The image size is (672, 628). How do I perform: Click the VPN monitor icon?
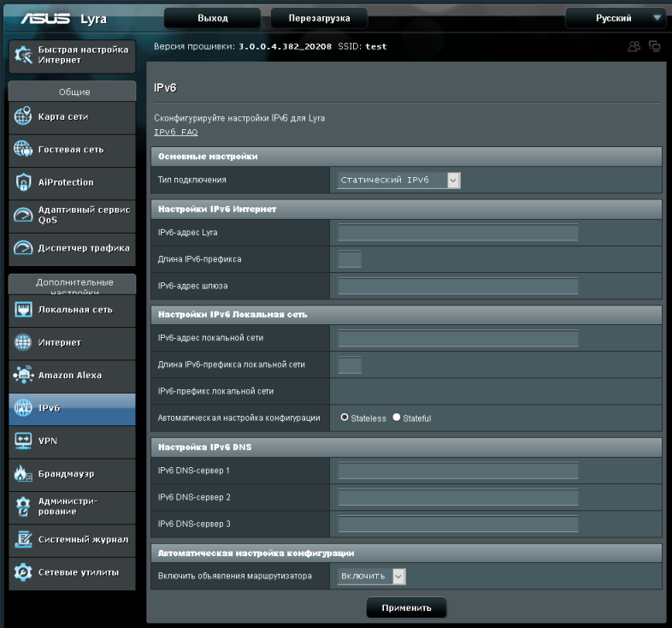click(x=23, y=441)
